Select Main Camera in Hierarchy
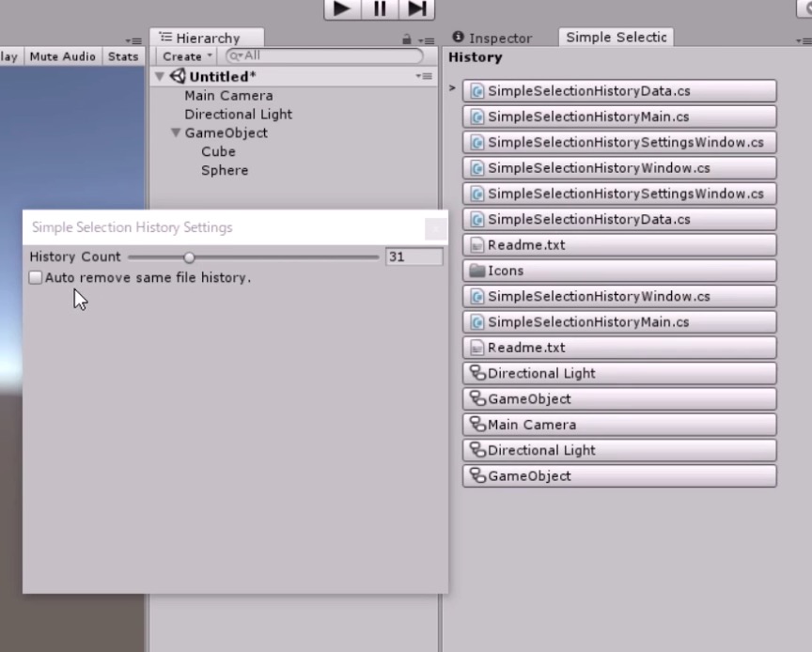Image resolution: width=812 pixels, height=652 pixels. (228, 96)
